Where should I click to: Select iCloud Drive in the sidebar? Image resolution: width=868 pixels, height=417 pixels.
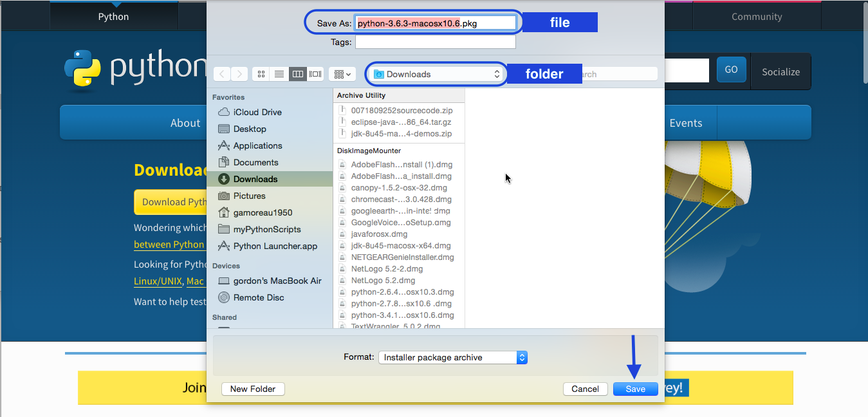pyautogui.click(x=270, y=112)
